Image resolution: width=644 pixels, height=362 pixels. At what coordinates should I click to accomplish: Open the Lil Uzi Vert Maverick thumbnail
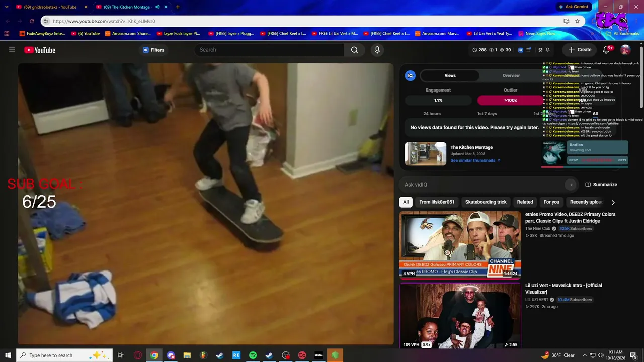pyautogui.click(x=460, y=315)
